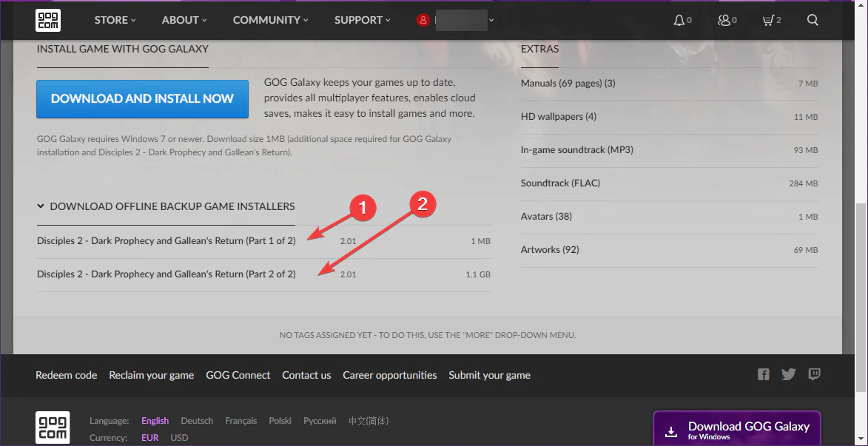Switch language to 中文(简体)
868x446 pixels.
(x=369, y=421)
